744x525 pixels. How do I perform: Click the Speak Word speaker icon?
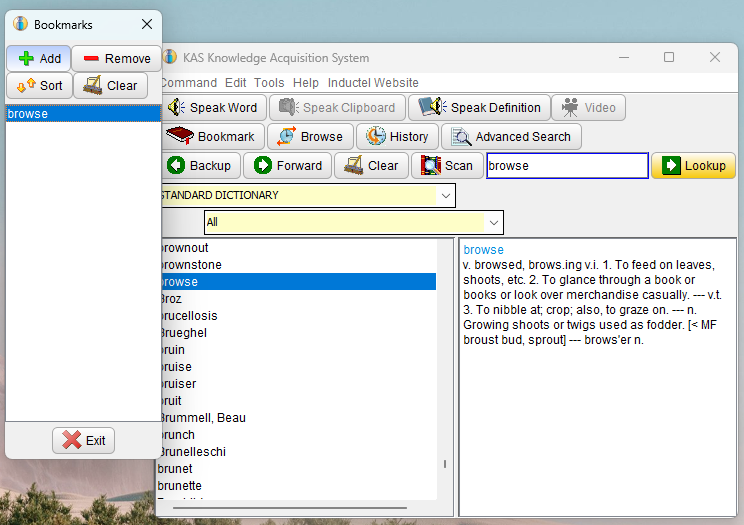[177, 107]
